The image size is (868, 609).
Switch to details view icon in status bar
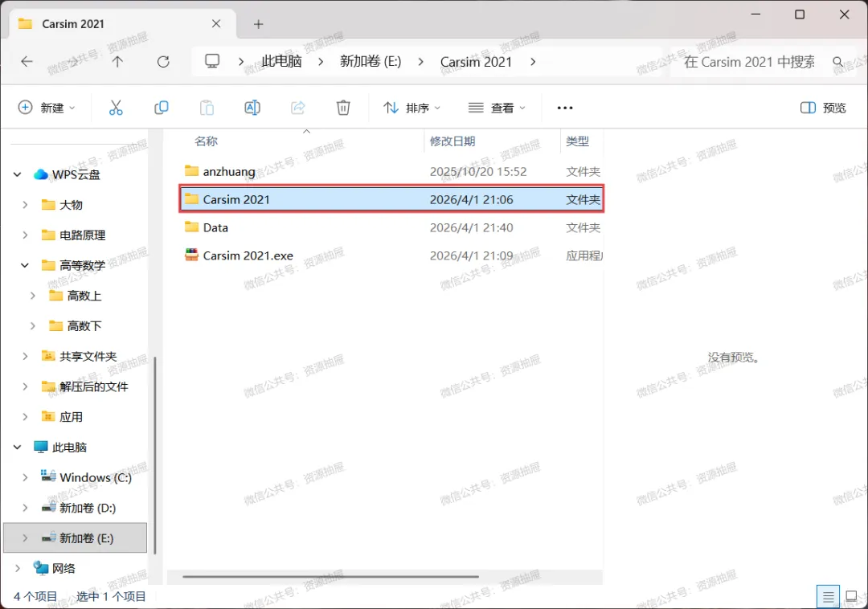pyautogui.click(x=828, y=597)
